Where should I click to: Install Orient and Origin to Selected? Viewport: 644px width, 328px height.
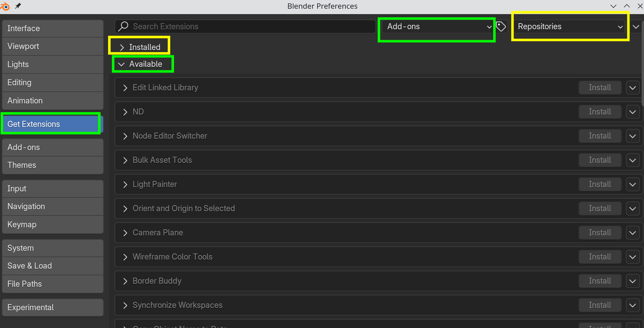600,208
